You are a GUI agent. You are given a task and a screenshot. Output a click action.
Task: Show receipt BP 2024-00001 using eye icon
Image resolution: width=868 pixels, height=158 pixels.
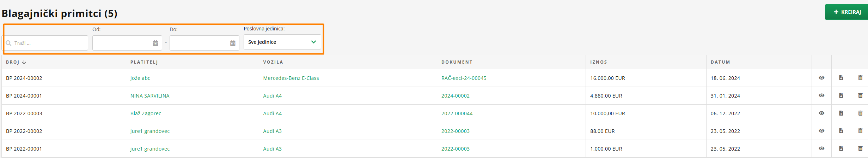[821, 95]
